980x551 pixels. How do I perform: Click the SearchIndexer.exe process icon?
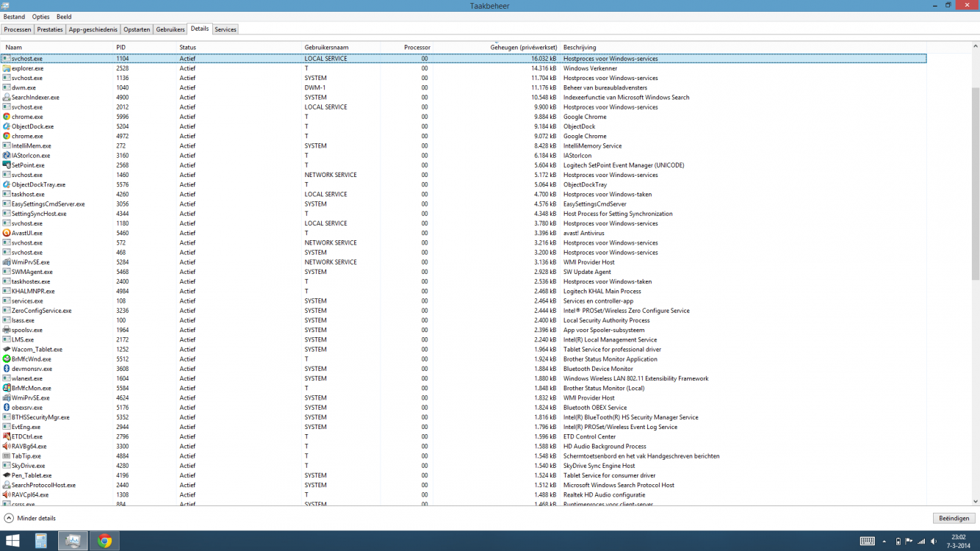[x=7, y=97]
